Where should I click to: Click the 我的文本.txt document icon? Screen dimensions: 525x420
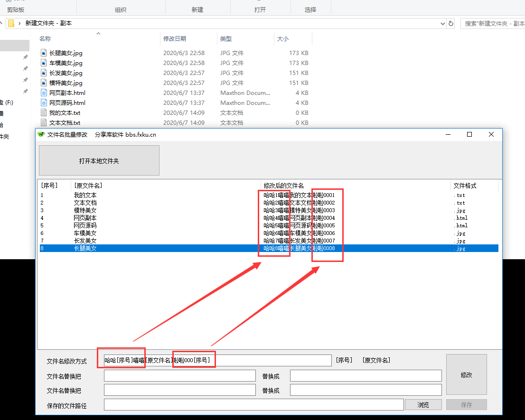pyautogui.click(x=44, y=113)
